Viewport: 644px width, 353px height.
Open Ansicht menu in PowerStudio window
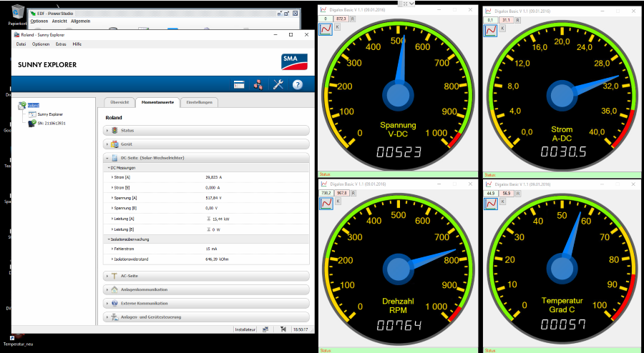[59, 21]
